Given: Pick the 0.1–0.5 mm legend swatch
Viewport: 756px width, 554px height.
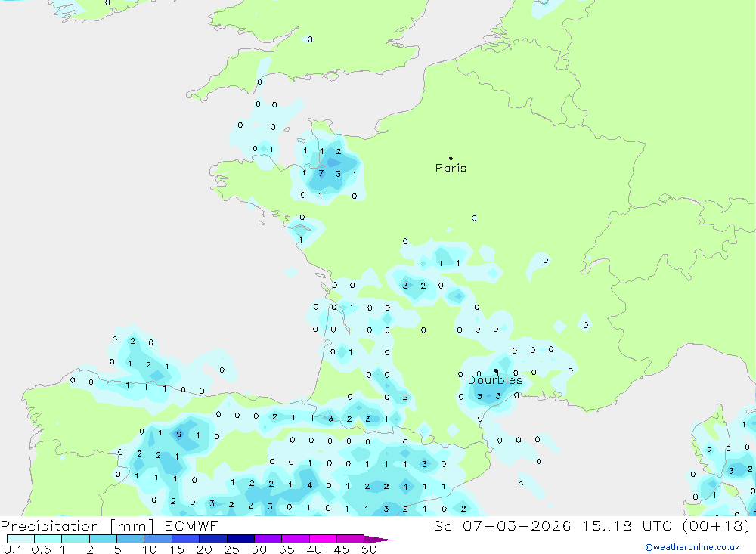Looking at the screenshot, I should pos(20,539).
